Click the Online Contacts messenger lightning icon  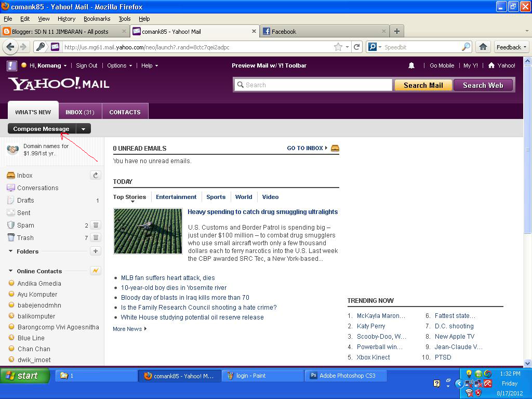coord(96,271)
